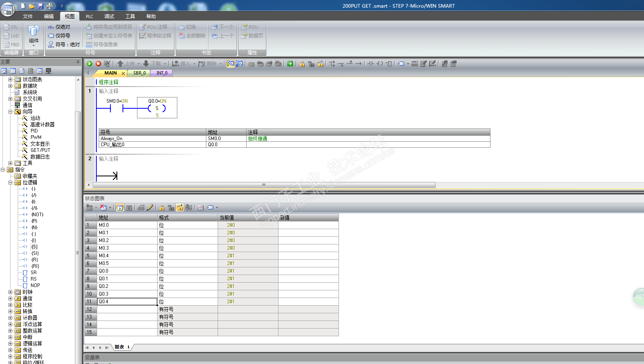Click the trend view icon in status chart toolbar

click(201, 208)
